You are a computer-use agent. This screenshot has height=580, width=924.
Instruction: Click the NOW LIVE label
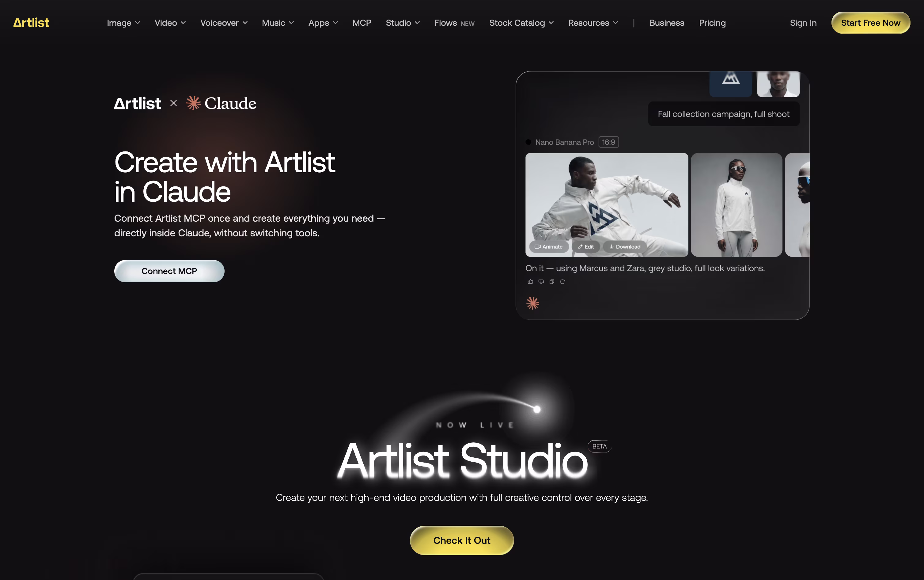pyautogui.click(x=475, y=425)
